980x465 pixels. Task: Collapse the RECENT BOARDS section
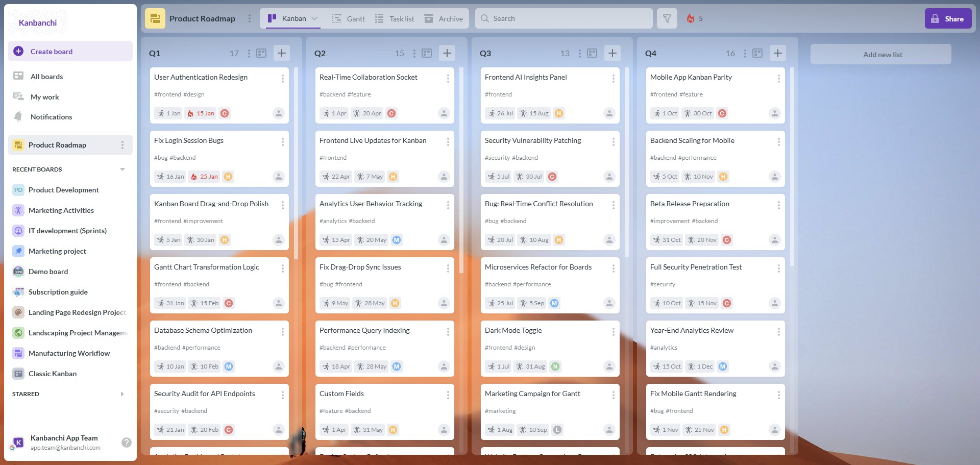122,169
